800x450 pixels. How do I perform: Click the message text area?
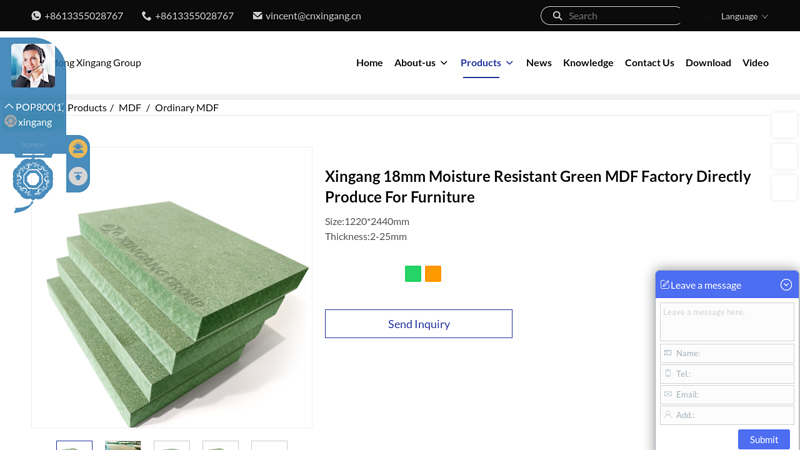click(x=727, y=321)
